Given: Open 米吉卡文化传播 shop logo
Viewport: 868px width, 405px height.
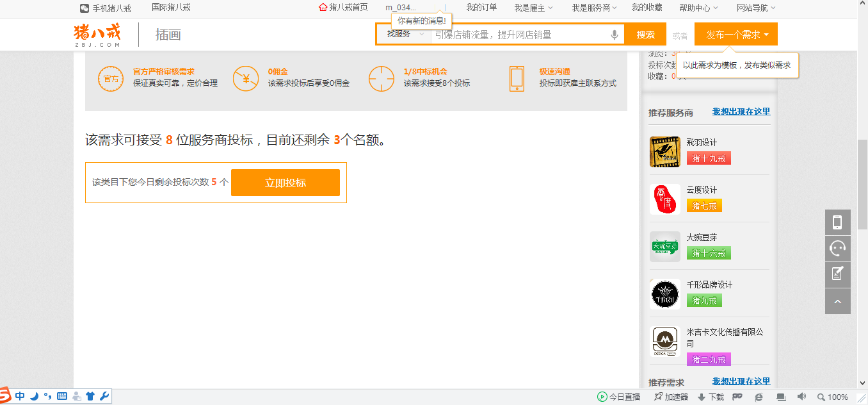Looking at the screenshot, I should (x=664, y=342).
